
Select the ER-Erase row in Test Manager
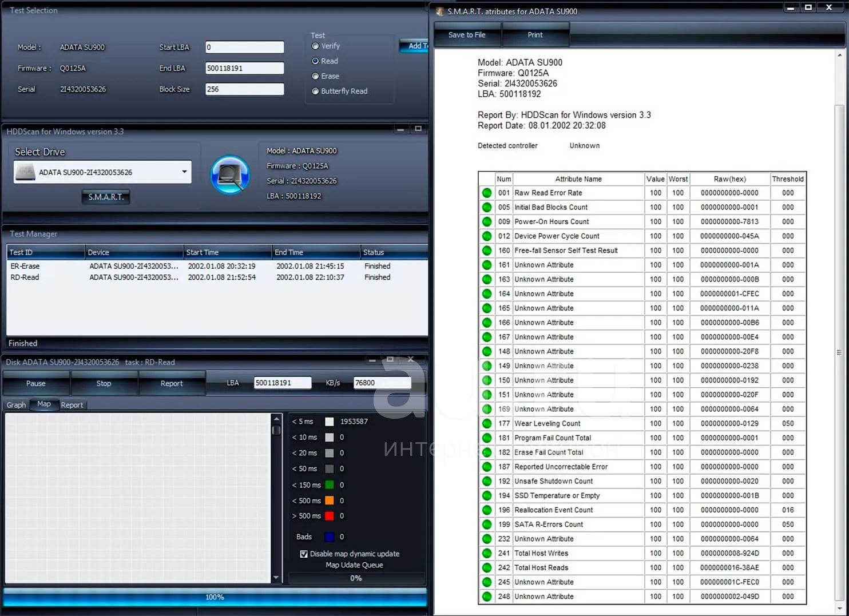coord(217,266)
